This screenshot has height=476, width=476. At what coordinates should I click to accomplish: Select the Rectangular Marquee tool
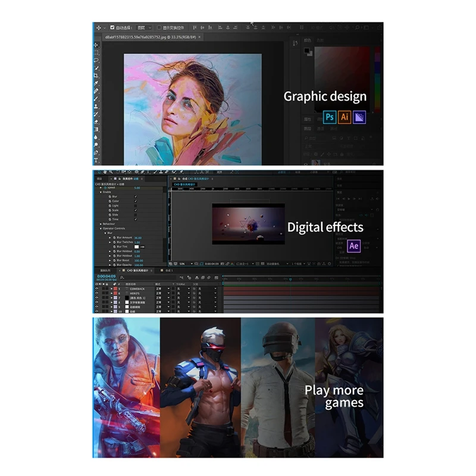pos(96,52)
